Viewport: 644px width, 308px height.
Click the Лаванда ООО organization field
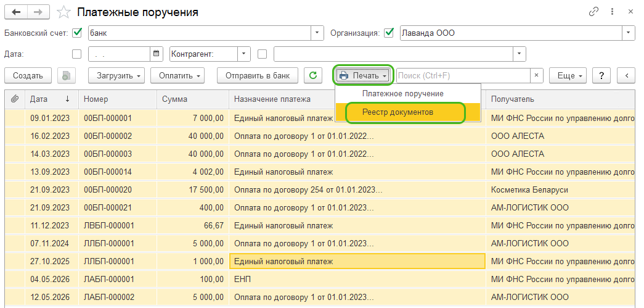pos(511,33)
